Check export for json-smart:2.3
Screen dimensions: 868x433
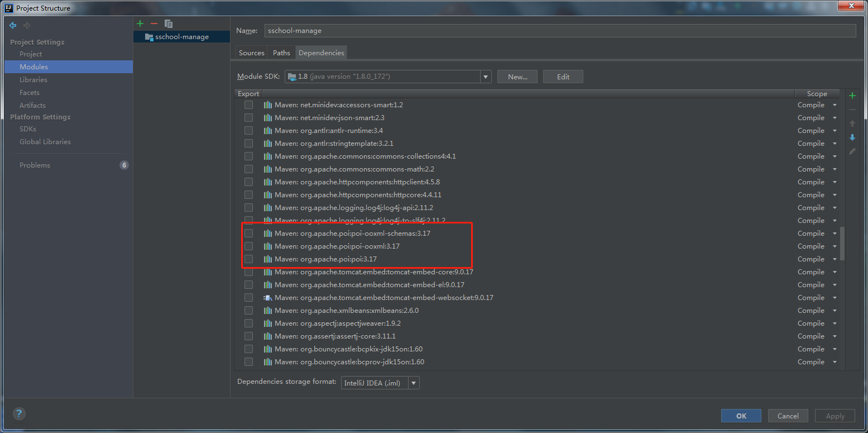click(248, 118)
